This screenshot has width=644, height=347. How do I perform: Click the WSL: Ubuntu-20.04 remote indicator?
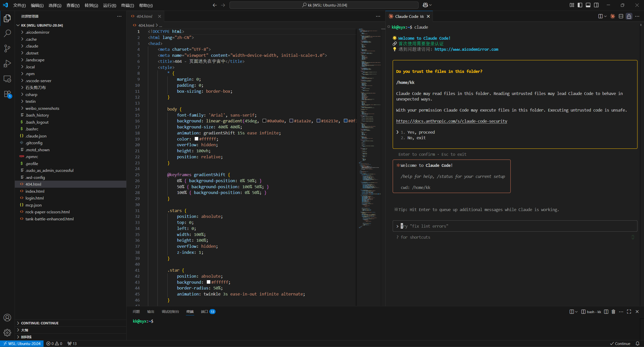point(22,343)
